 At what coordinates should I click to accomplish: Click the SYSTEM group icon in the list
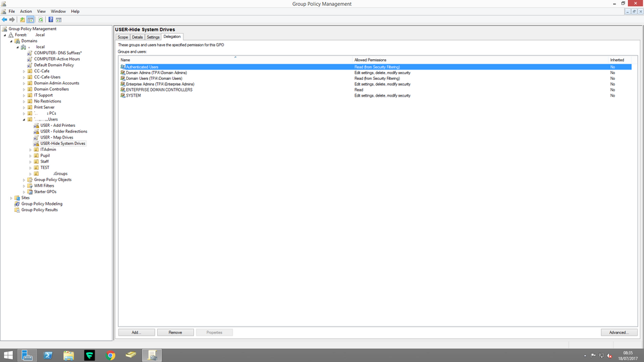tap(122, 95)
